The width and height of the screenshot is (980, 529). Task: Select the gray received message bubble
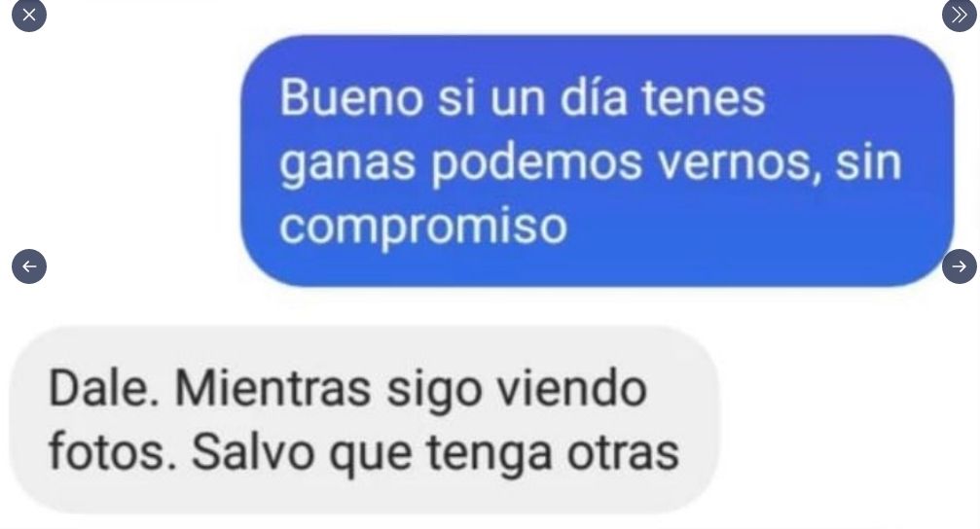[365, 420]
